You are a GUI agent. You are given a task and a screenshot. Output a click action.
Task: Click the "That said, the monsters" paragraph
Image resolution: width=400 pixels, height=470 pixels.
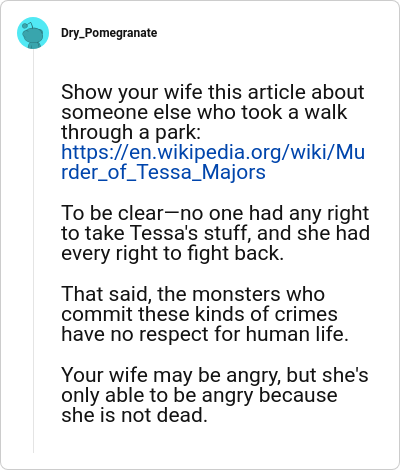click(x=205, y=314)
